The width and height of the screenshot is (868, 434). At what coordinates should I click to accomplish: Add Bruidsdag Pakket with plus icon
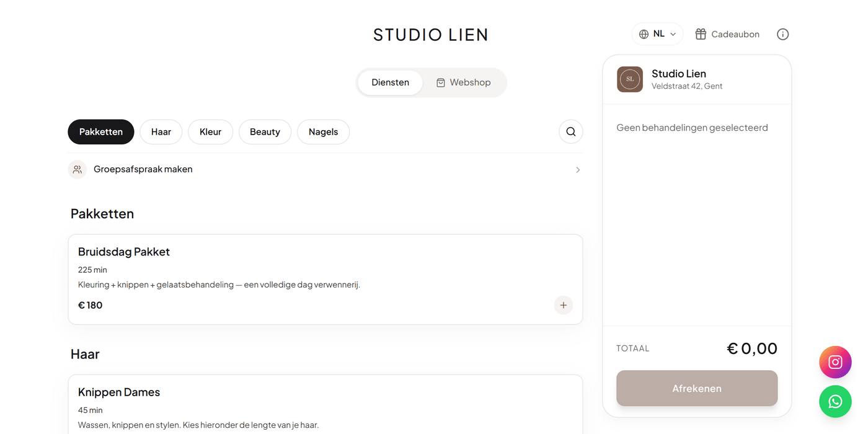[x=563, y=305]
